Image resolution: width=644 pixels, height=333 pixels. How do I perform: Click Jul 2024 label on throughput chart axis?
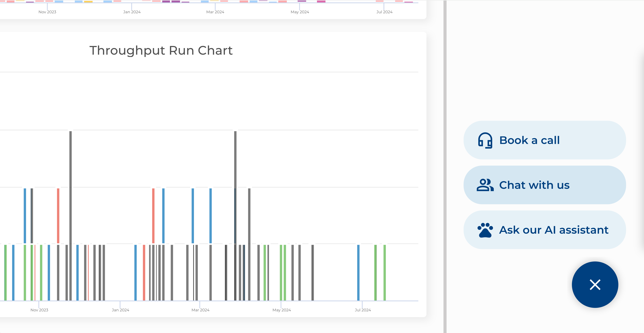point(363,310)
